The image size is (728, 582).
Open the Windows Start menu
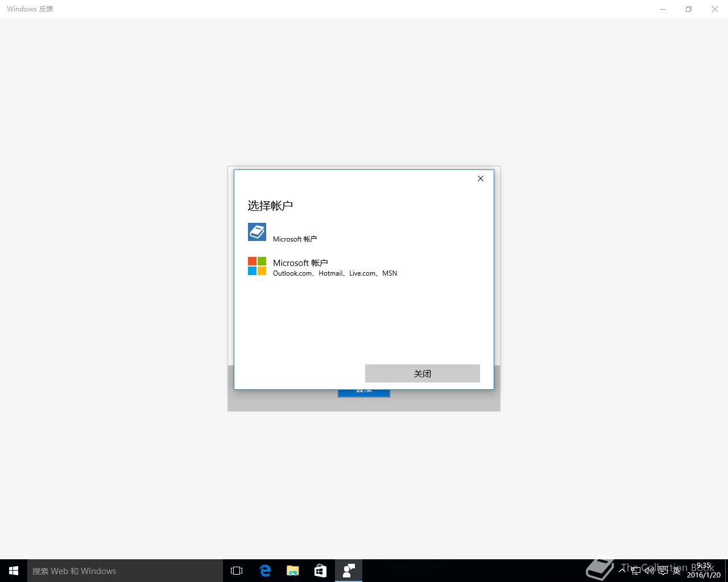pyautogui.click(x=14, y=571)
